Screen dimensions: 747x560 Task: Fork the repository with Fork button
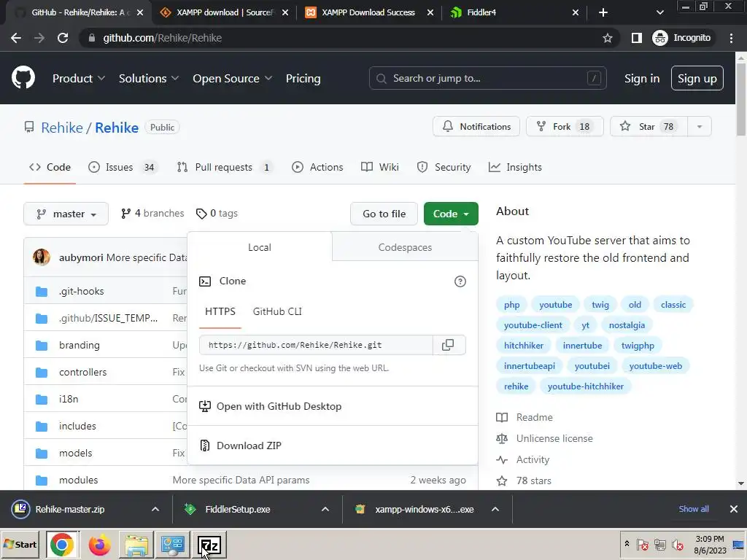click(x=565, y=127)
